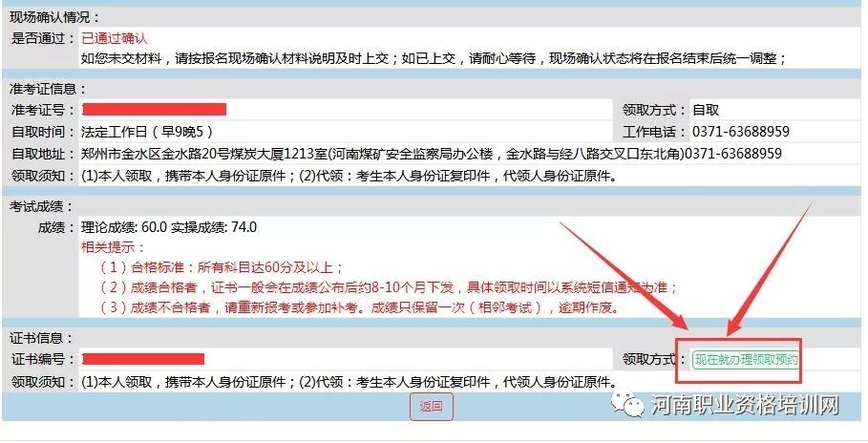Screen dimensions: 868x443
Task: Click the 考试成绩 section header
Action: point(41,206)
